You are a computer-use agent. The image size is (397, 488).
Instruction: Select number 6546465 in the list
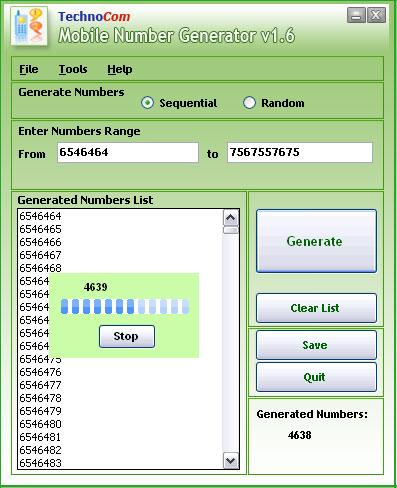(40, 229)
